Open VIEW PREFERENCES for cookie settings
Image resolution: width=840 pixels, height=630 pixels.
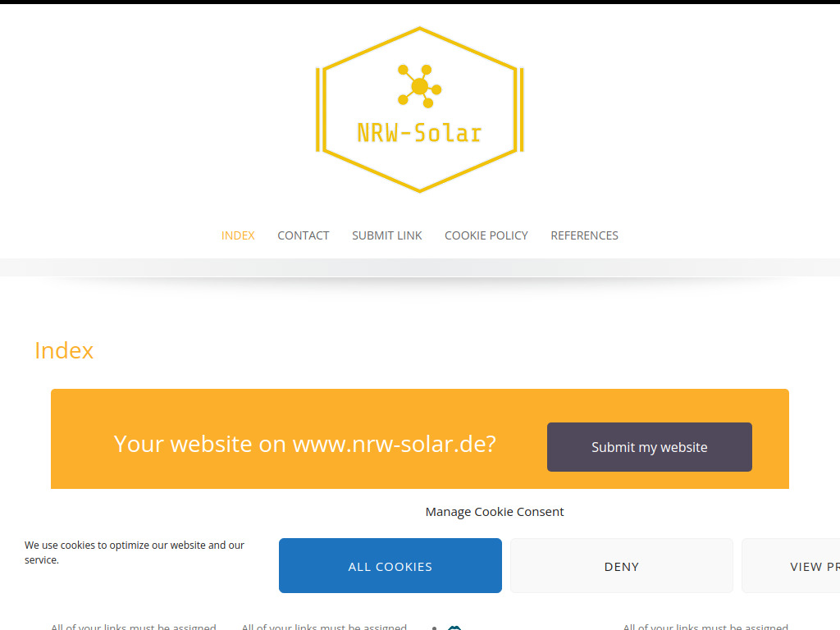pos(805,565)
